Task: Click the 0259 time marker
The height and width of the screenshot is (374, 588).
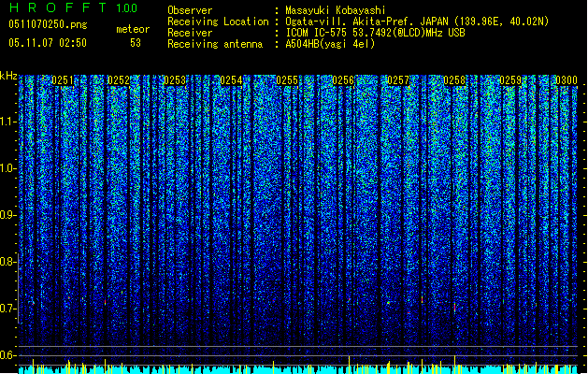Action: (510, 80)
